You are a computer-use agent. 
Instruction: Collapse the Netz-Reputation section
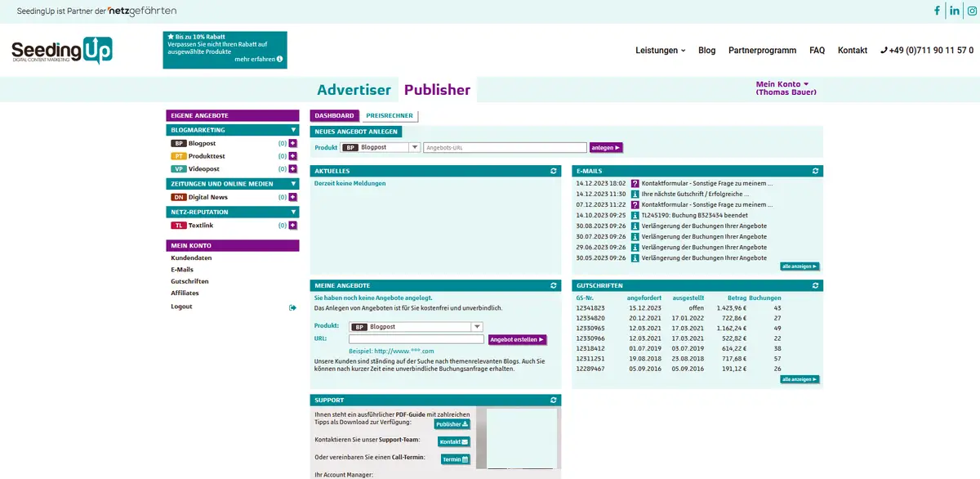pyautogui.click(x=293, y=212)
